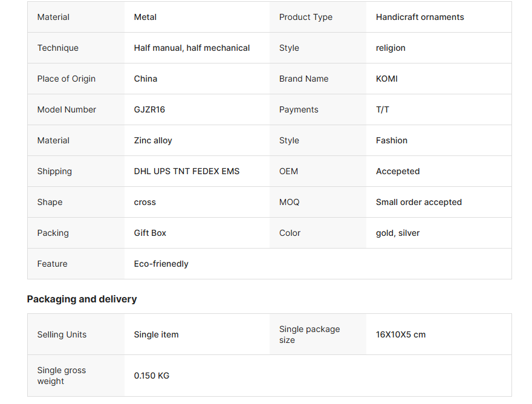Click the Eco-frienedly feature value
Screen dimensions: 532x404
161,264
